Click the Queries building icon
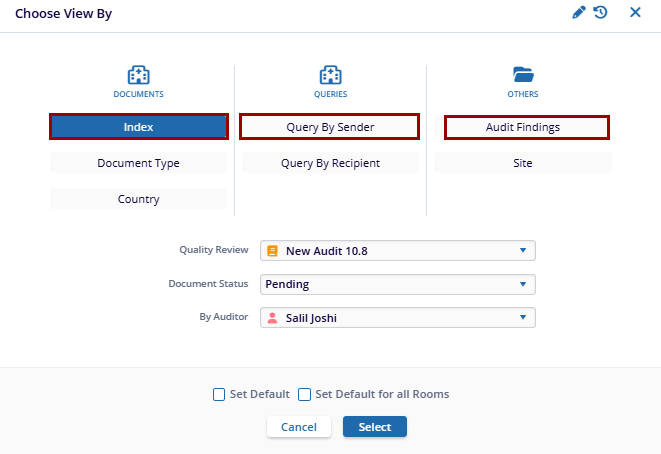Screen dimensions: 661x454 pyautogui.click(x=330, y=75)
